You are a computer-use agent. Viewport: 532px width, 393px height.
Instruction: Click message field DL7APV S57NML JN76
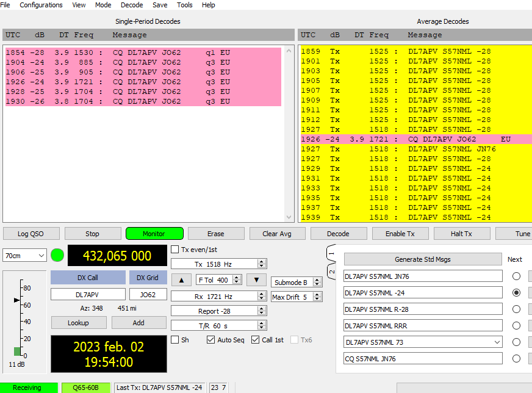[423, 276]
